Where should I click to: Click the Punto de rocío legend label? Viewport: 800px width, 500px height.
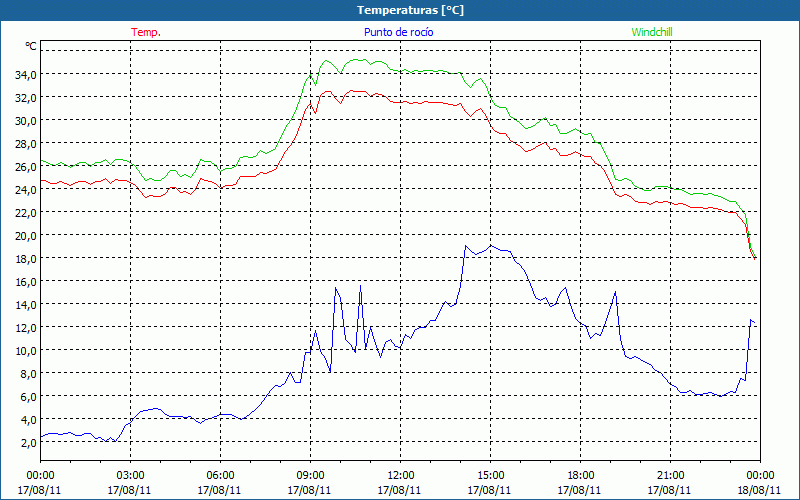tap(398, 32)
